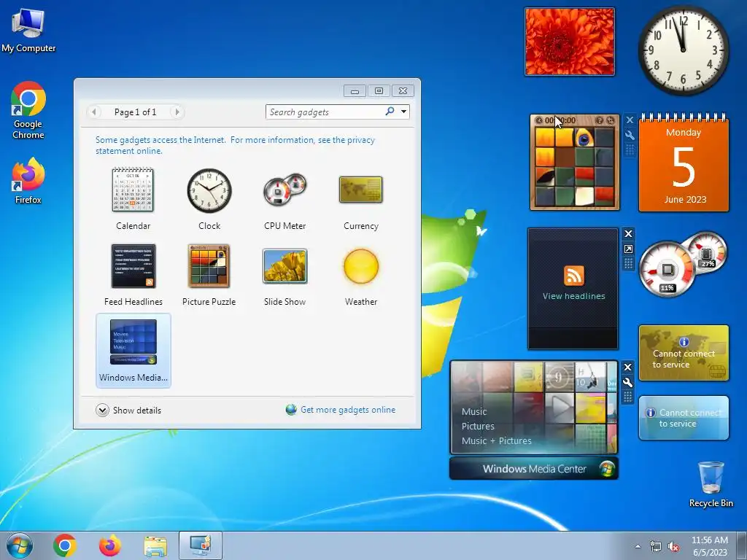Go to next gadgets page arrow

tap(177, 112)
